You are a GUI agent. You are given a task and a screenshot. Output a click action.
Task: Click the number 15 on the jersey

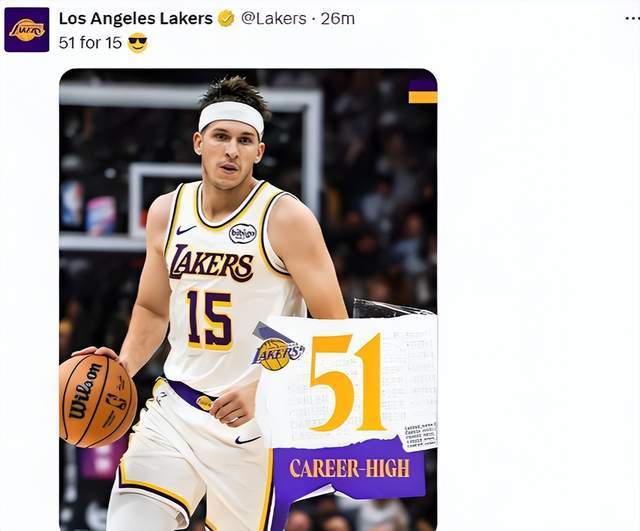tap(210, 318)
